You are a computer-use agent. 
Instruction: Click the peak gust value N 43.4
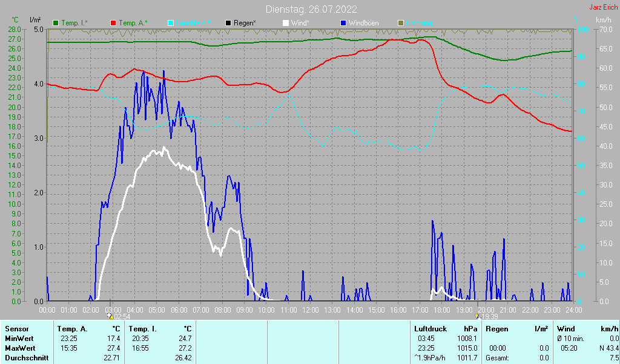(x=609, y=349)
